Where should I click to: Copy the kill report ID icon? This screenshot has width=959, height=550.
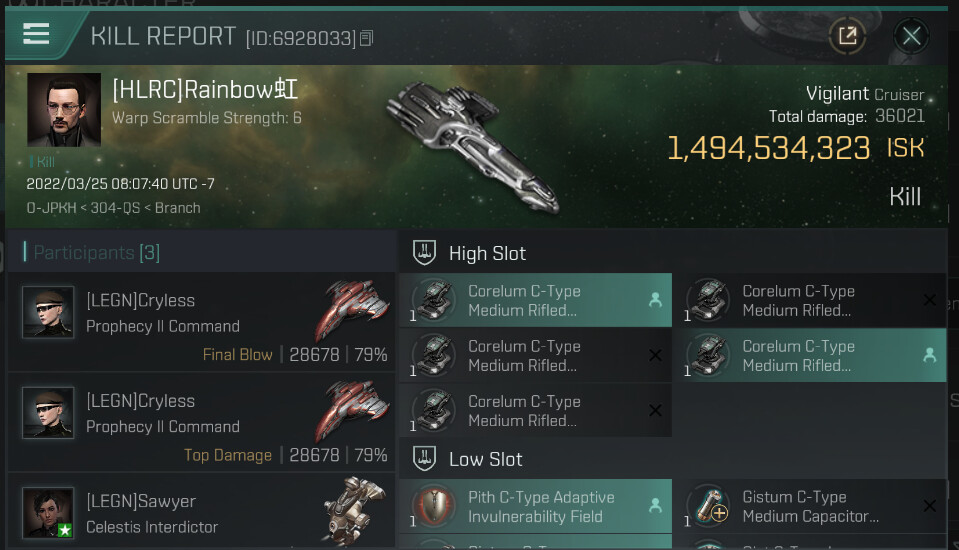point(366,39)
